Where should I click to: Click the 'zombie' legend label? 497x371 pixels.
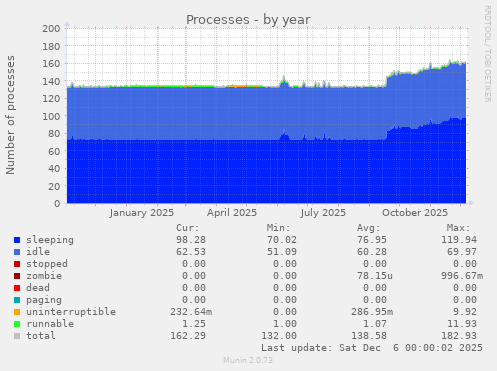[x=44, y=276]
